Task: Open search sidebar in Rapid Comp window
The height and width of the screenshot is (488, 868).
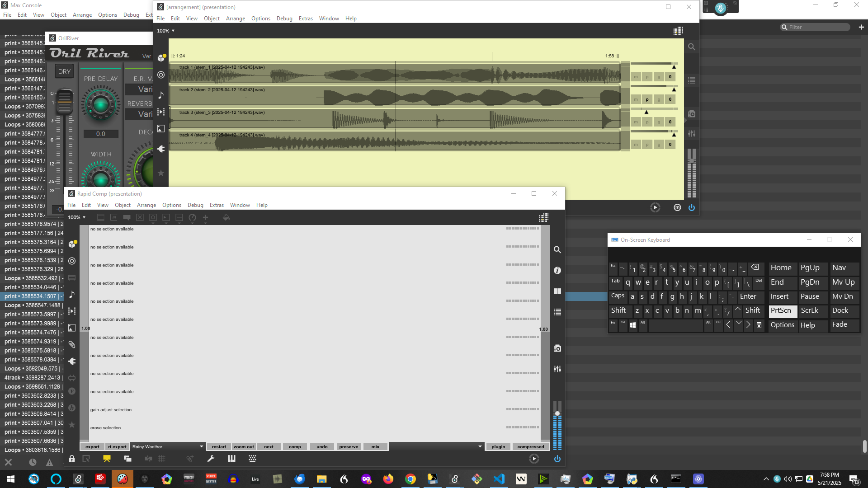Action: (557, 250)
